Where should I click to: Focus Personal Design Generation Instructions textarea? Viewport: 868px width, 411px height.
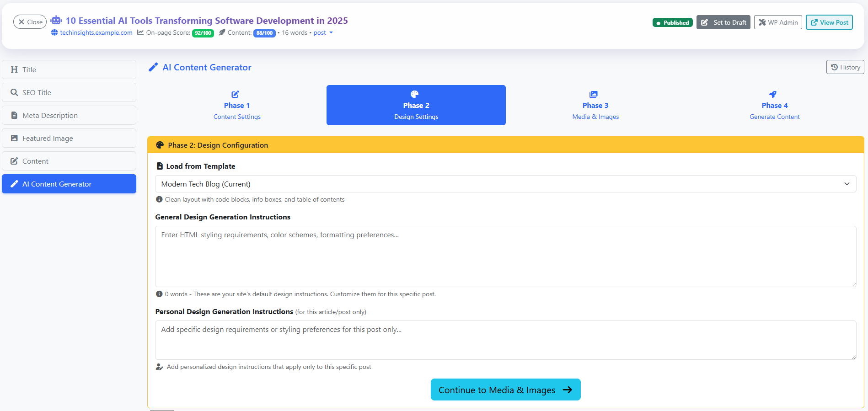point(506,340)
